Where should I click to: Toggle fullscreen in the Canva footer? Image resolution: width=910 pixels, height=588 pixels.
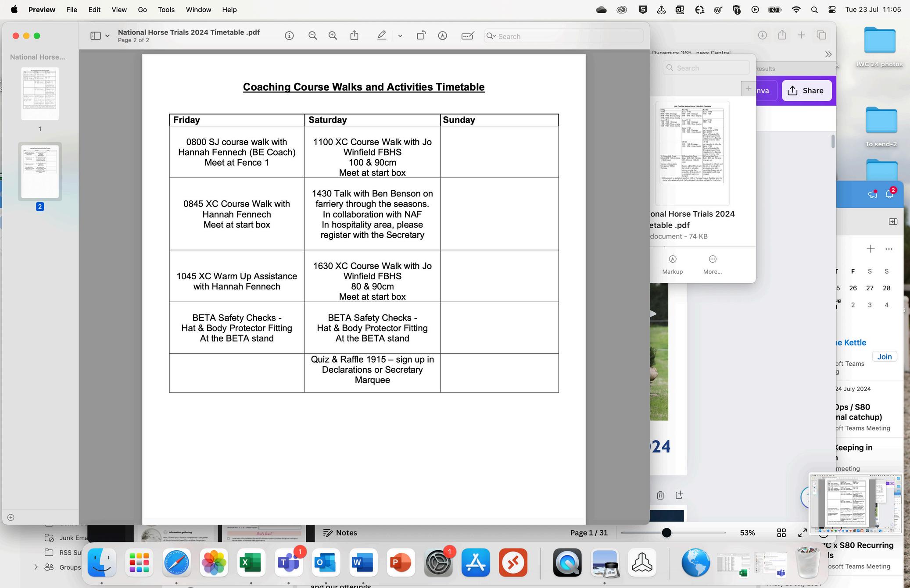(803, 533)
